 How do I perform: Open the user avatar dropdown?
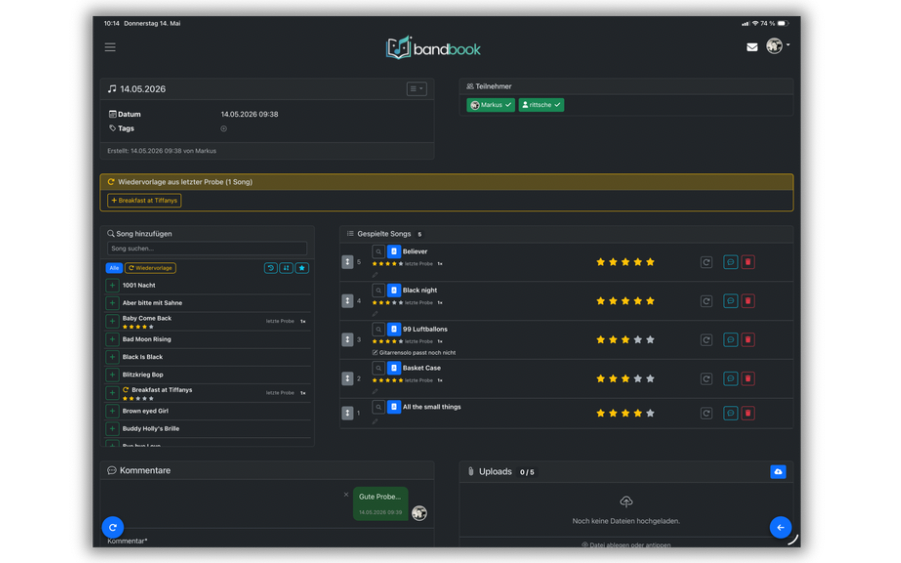777,46
